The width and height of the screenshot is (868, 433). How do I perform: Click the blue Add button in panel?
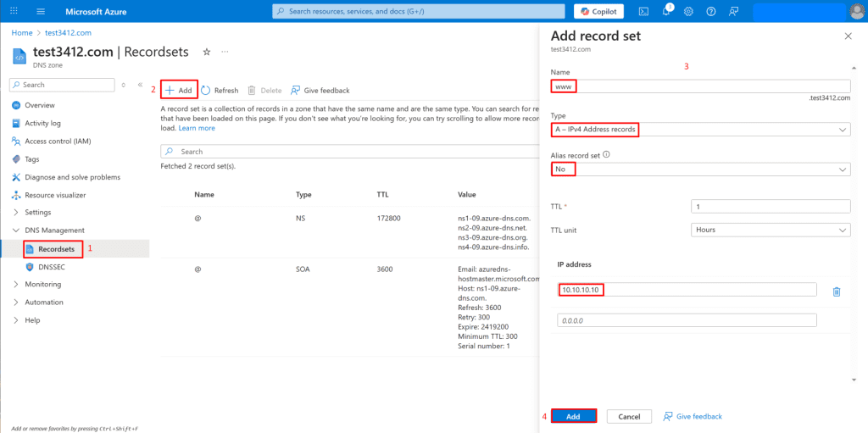573,416
